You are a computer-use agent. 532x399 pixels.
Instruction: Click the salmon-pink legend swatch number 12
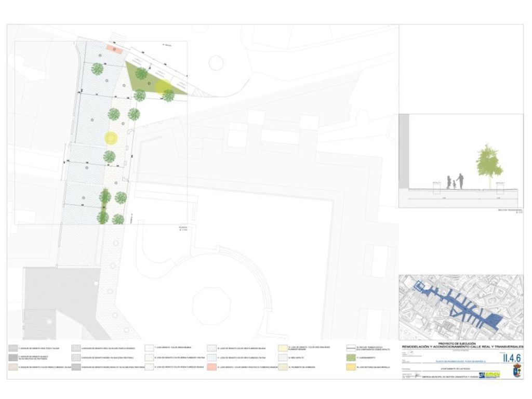(x=212, y=367)
